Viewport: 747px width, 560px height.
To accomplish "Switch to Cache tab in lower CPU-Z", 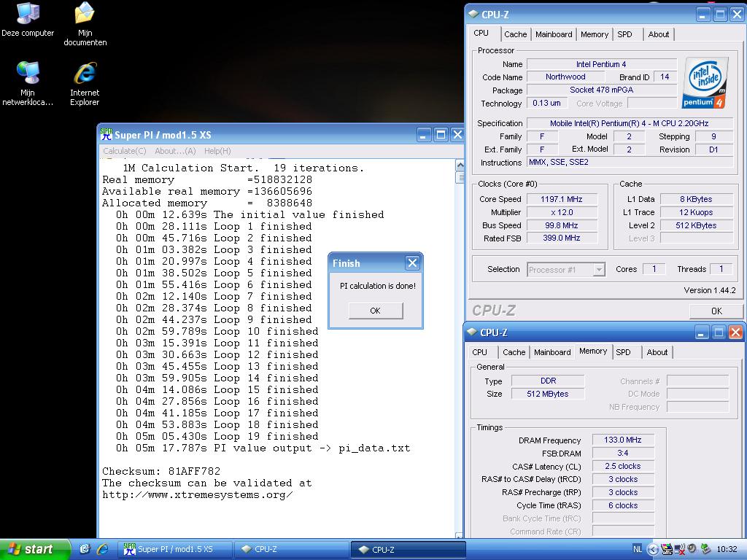I will [514, 352].
